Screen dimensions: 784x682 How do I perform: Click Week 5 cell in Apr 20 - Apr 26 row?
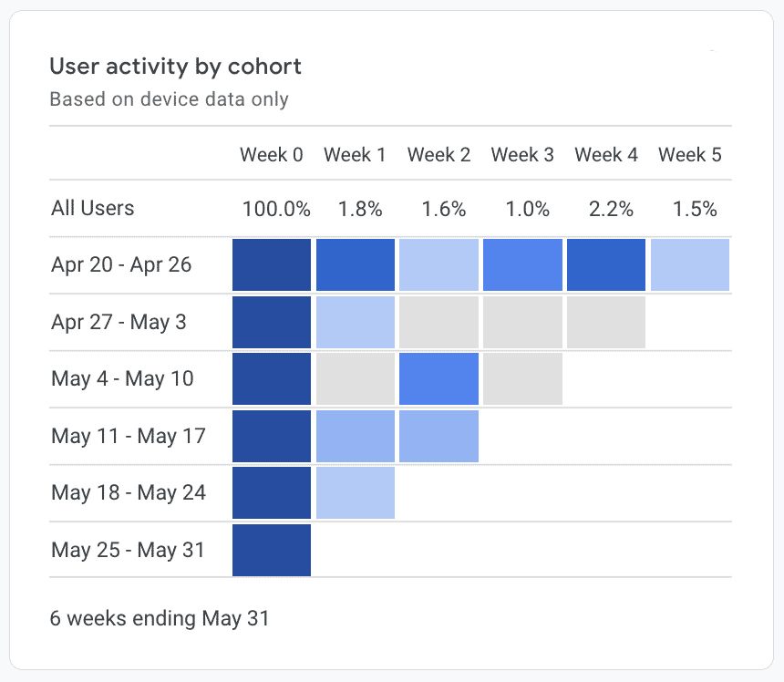(x=690, y=265)
